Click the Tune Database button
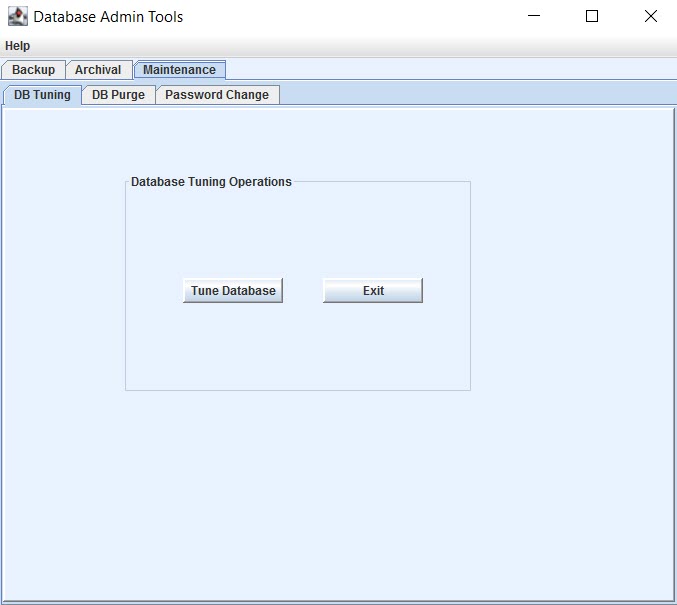Viewport: 677px width, 605px height. 233,291
